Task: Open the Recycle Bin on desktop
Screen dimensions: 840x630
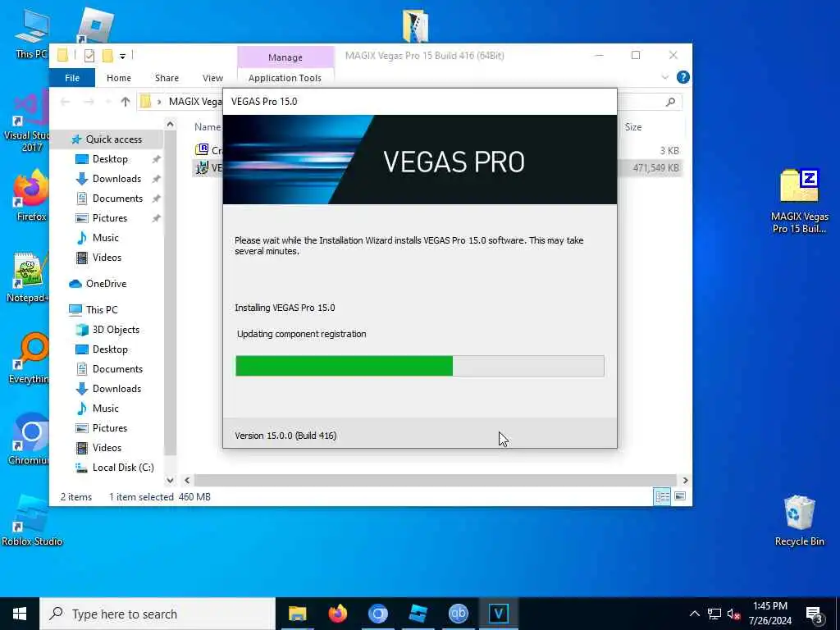Action: [799, 519]
